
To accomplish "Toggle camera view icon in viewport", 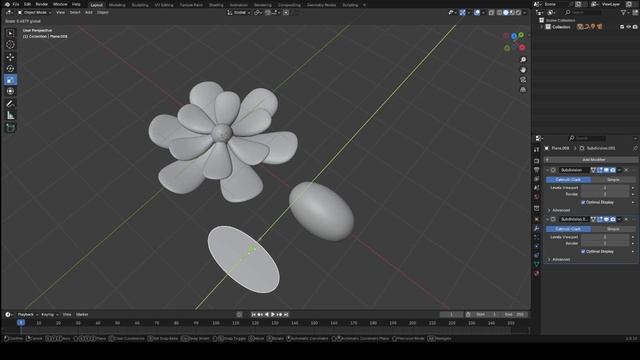I will point(523,80).
